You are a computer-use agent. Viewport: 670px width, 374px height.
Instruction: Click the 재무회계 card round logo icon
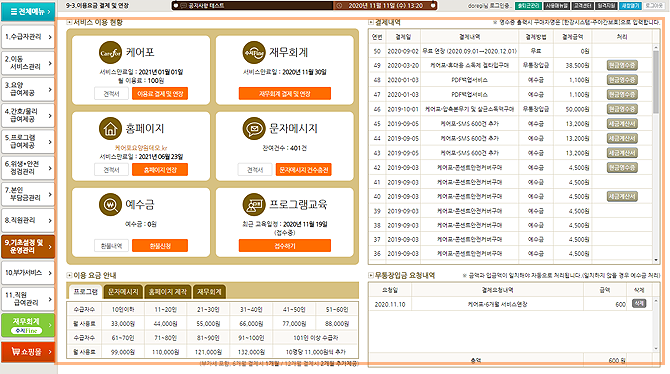coord(254,53)
